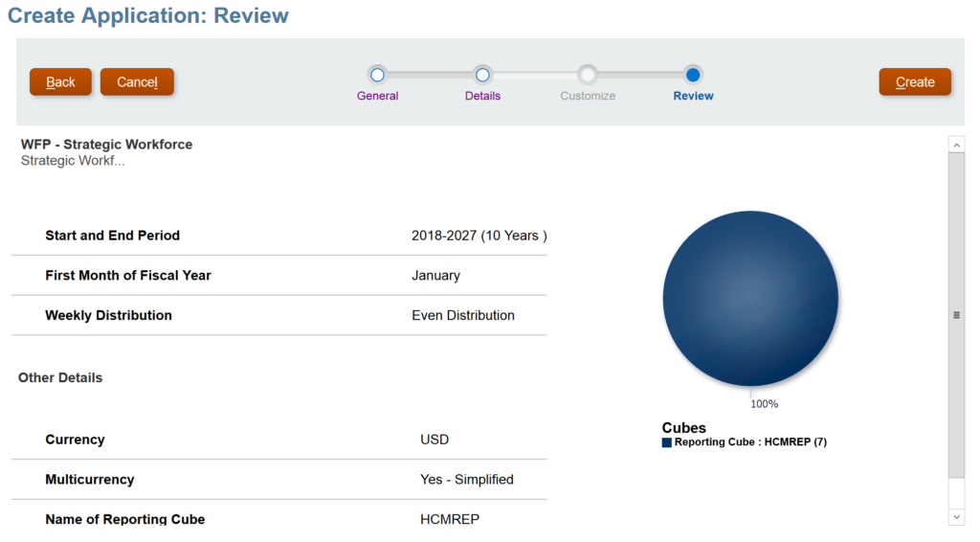
Task: Click the 'Start and End Period' label
Action: pyautogui.click(x=113, y=236)
